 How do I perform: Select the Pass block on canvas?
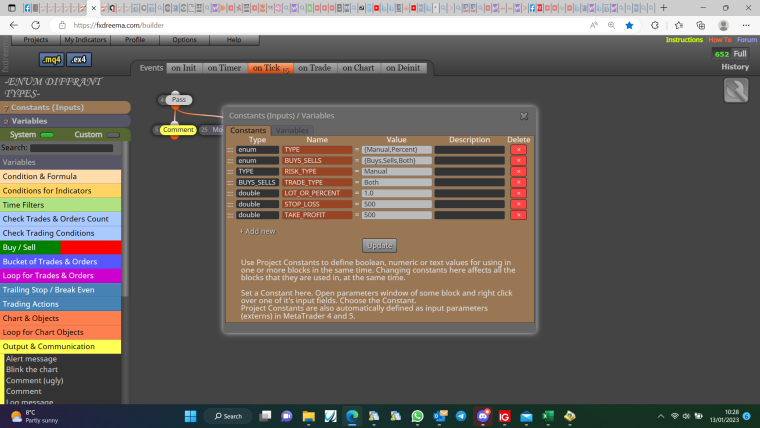[178, 100]
